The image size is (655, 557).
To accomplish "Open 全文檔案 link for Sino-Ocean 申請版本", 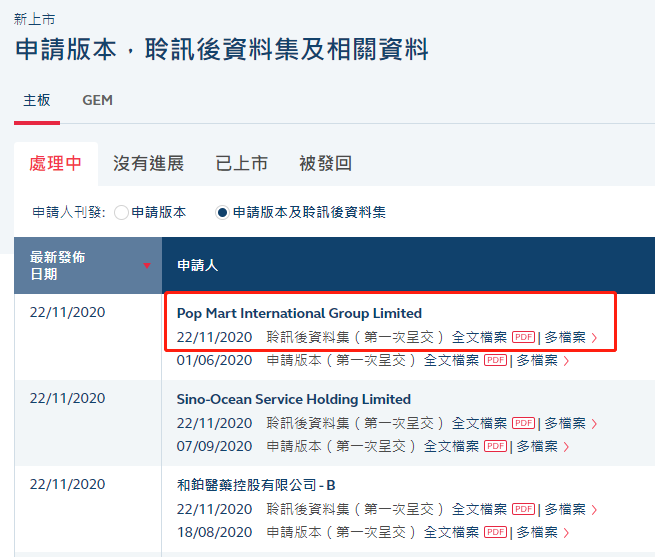I will click(x=451, y=447).
